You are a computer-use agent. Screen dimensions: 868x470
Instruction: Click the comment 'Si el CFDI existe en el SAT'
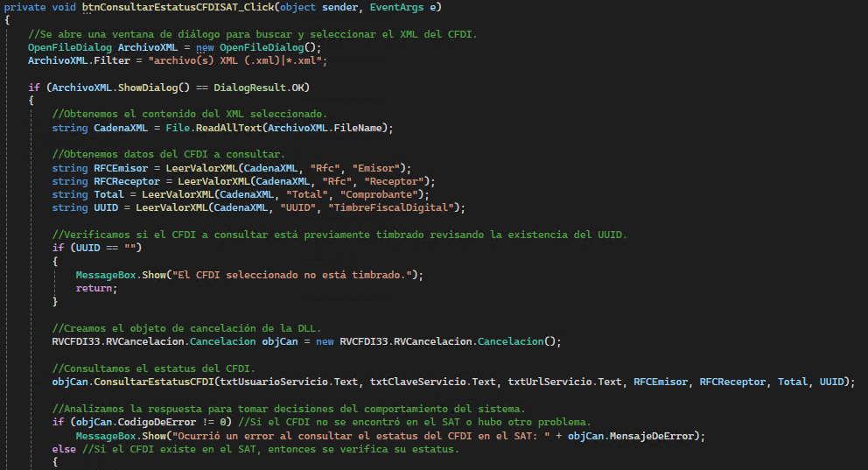tap(270, 450)
